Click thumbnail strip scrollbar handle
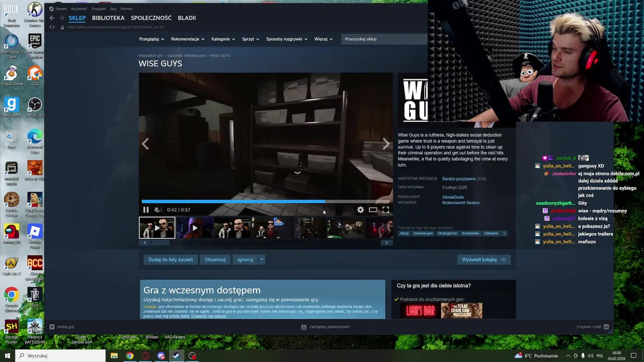The height and width of the screenshot is (362, 644). 160,242
